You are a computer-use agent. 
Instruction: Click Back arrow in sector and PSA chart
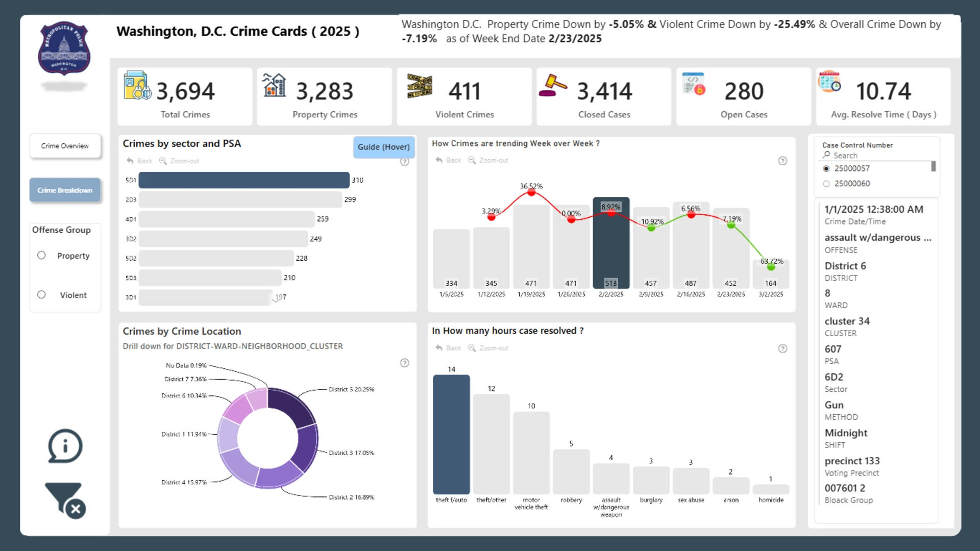(x=139, y=161)
